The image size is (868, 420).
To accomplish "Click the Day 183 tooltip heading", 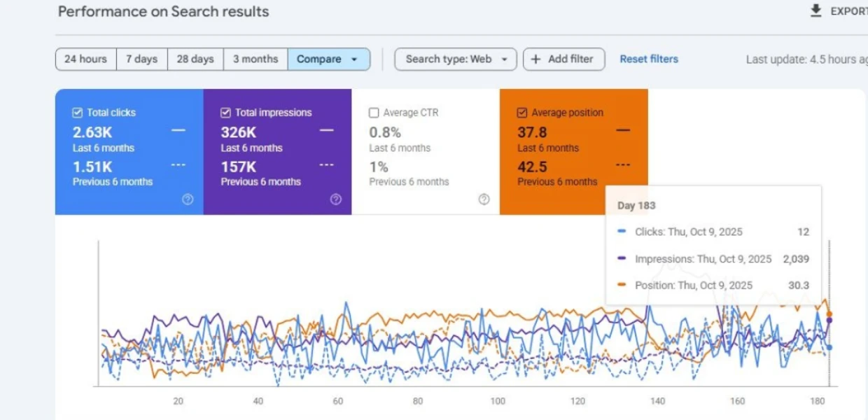I will click(x=636, y=206).
